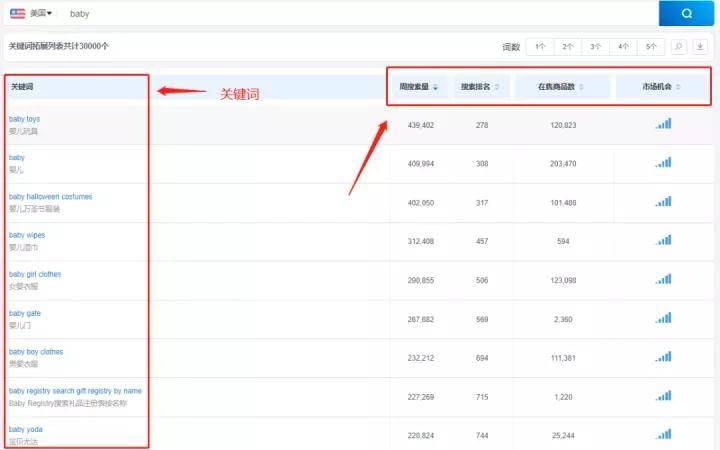Open 'baby halloween costumes' keyword link
This screenshot has width=720, height=450.
pyautogui.click(x=51, y=197)
